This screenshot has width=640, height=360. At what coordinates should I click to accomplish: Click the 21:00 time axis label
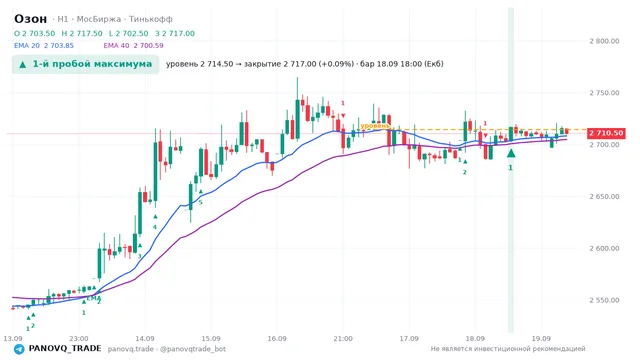click(x=343, y=338)
